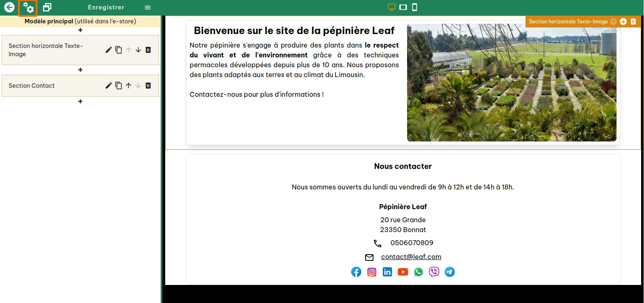Add section above Section horizontale Texte-Image
The width and height of the screenshot is (644, 303).
(80, 30)
